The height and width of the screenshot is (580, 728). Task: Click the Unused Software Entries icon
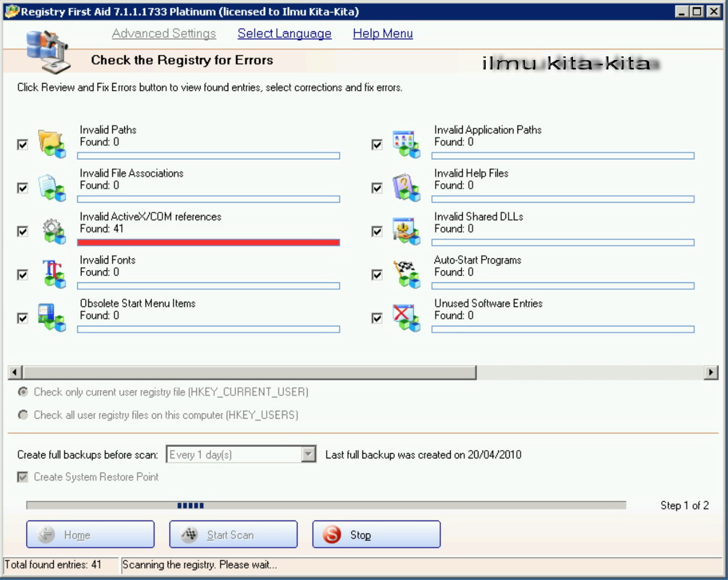click(x=406, y=317)
